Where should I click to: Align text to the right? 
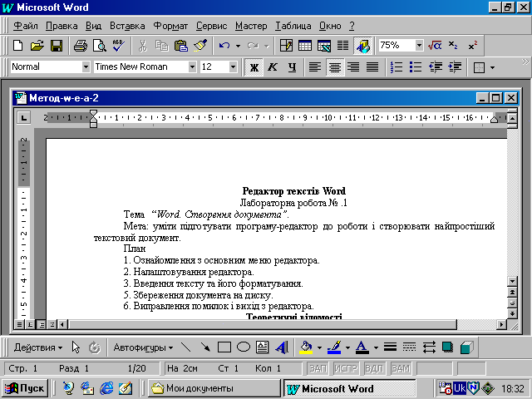(353, 67)
